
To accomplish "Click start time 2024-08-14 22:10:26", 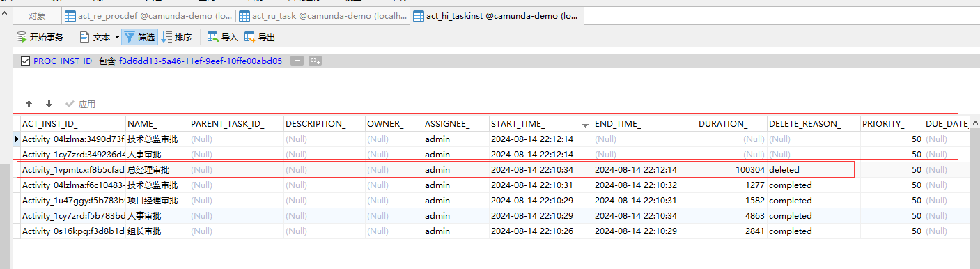I will [540, 231].
